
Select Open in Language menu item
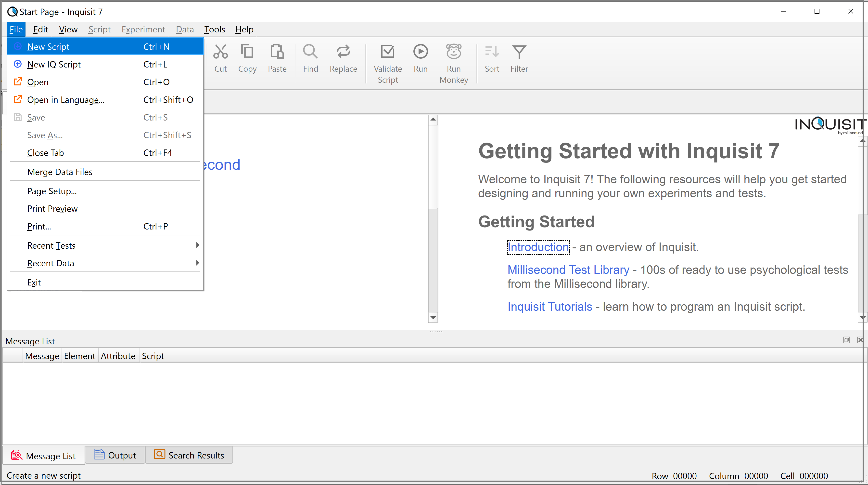tap(105, 99)
